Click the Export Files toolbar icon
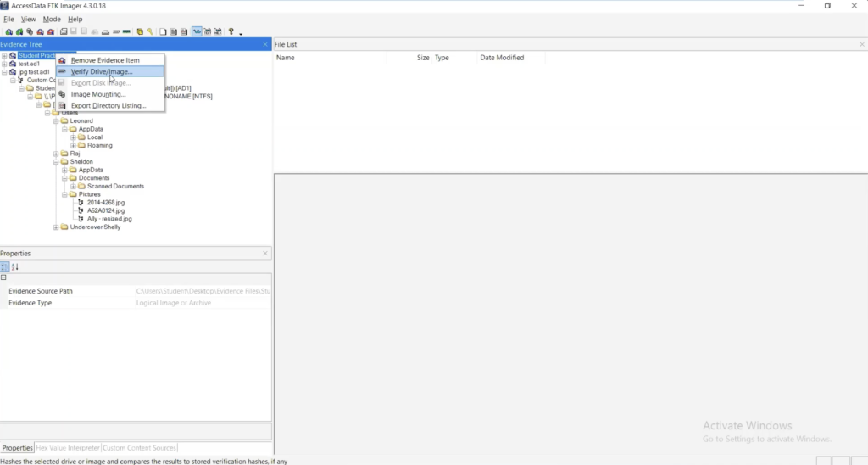Image resolution: width=868 pixels, height=465 pixels. (x=163, y=31)
